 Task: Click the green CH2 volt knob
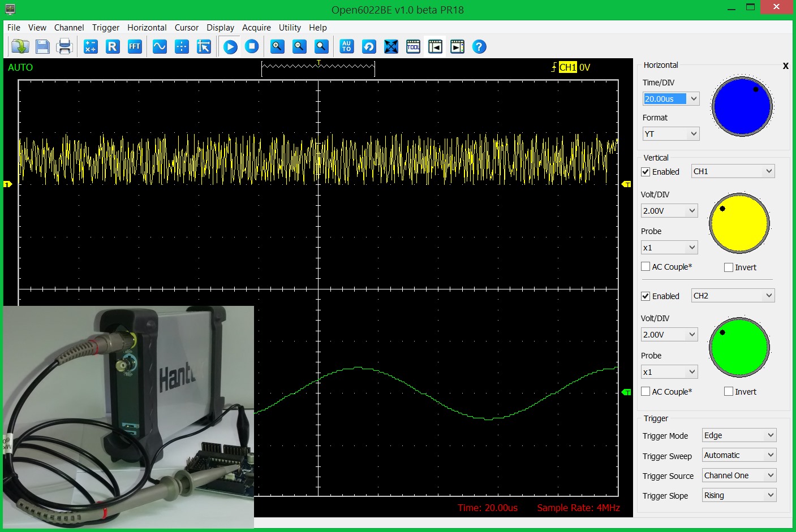tap(739, 347)
